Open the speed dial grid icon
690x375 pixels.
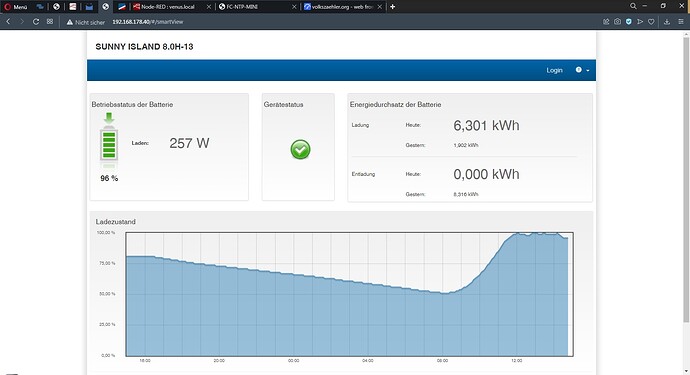pos(50,22)
